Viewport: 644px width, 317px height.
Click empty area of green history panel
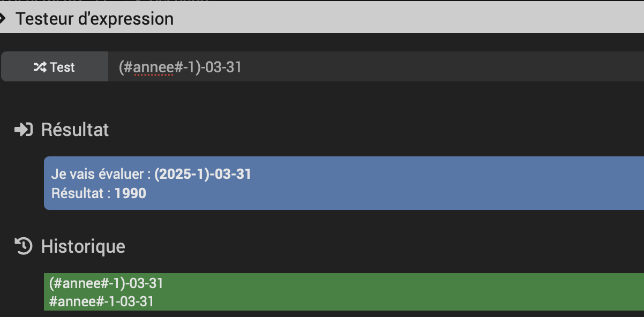pyautogui.click(x=402, y=292)
